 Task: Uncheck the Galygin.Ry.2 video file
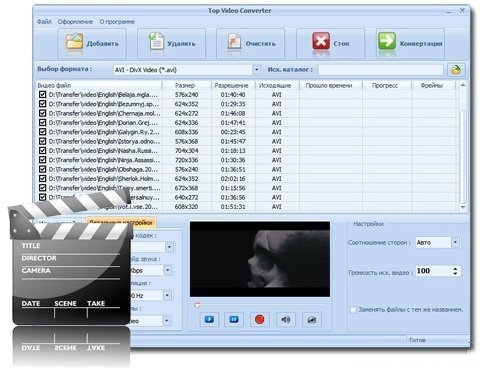pos(42,132)
